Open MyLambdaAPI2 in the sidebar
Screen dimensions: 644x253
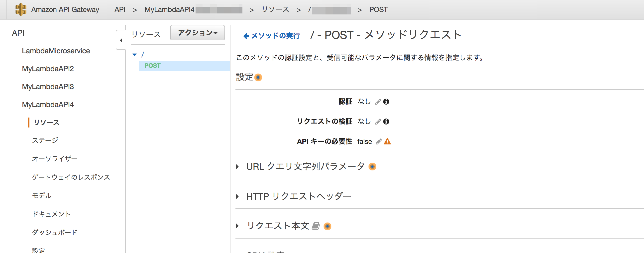pyautogui.click(x=48, y=69)
